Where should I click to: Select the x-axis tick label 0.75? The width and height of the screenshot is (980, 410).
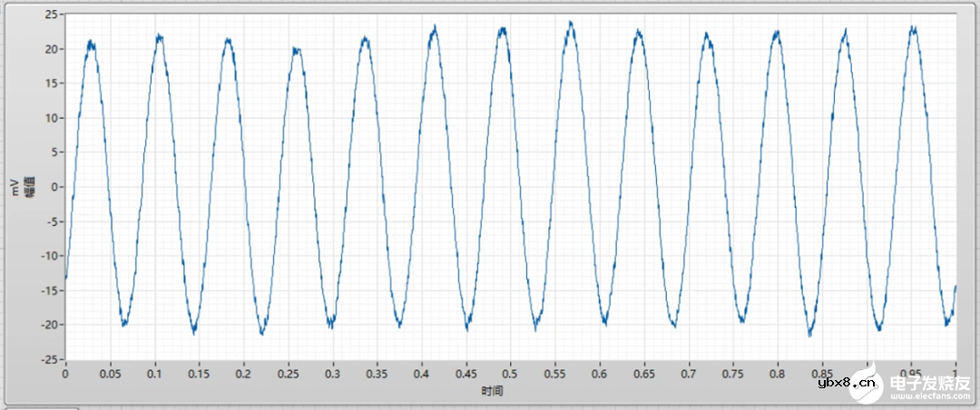pos(732,373)
